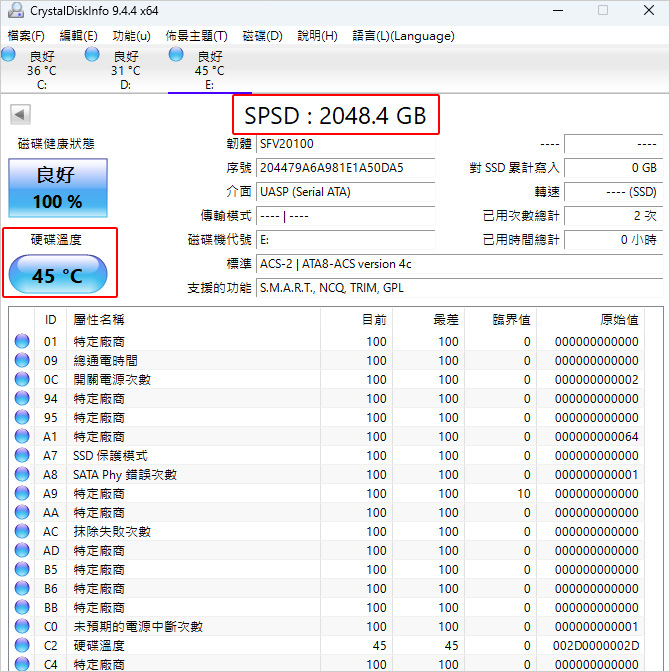Click the blue status orb for drive E:
Viewport: 670px width, 672px height.
pos(176,55)
